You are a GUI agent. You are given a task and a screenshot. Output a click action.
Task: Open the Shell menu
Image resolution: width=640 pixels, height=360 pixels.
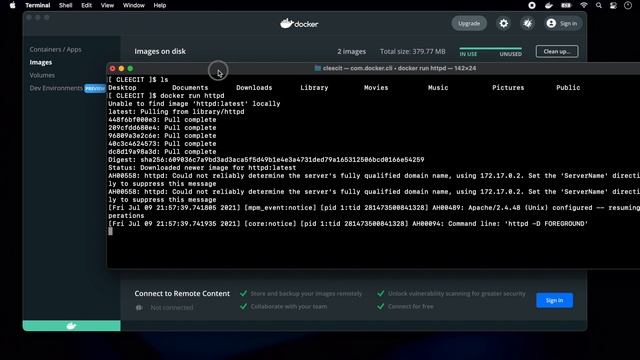click(65, 5)
